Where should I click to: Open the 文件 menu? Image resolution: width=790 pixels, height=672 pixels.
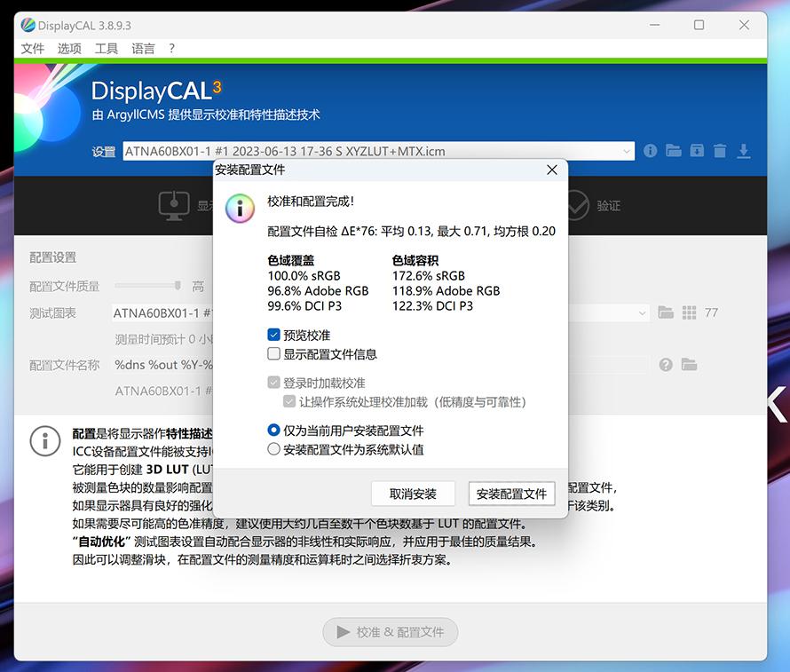(33, 48)
